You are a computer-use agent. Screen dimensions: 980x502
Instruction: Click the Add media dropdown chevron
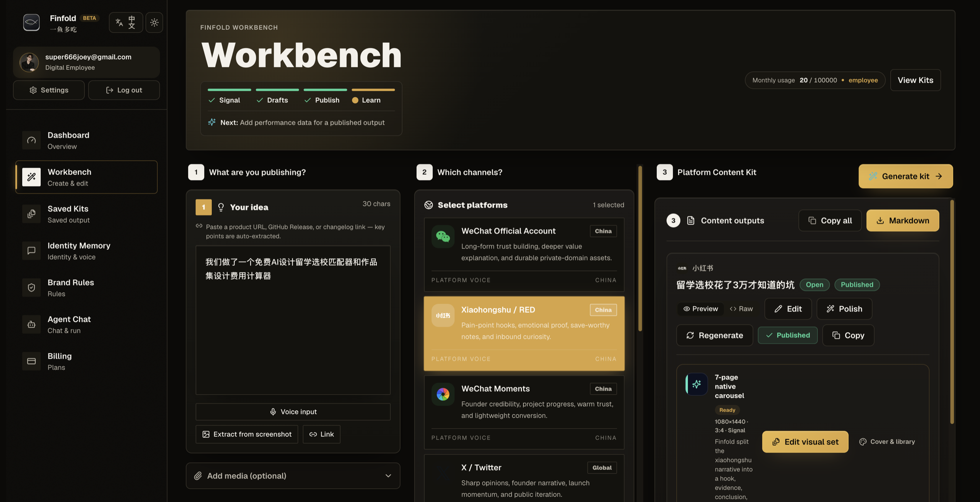pos(388,476)
